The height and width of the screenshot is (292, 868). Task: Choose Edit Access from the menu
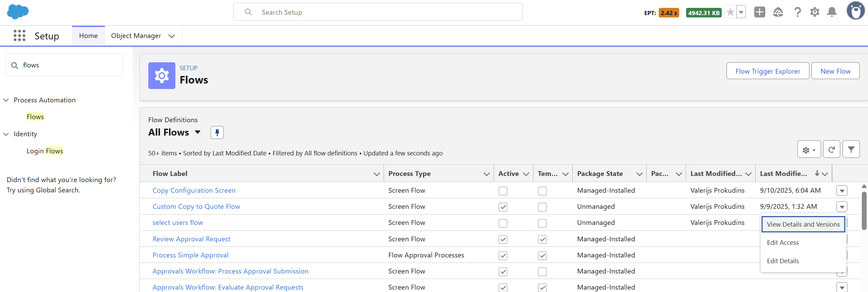tap(783, 242)
